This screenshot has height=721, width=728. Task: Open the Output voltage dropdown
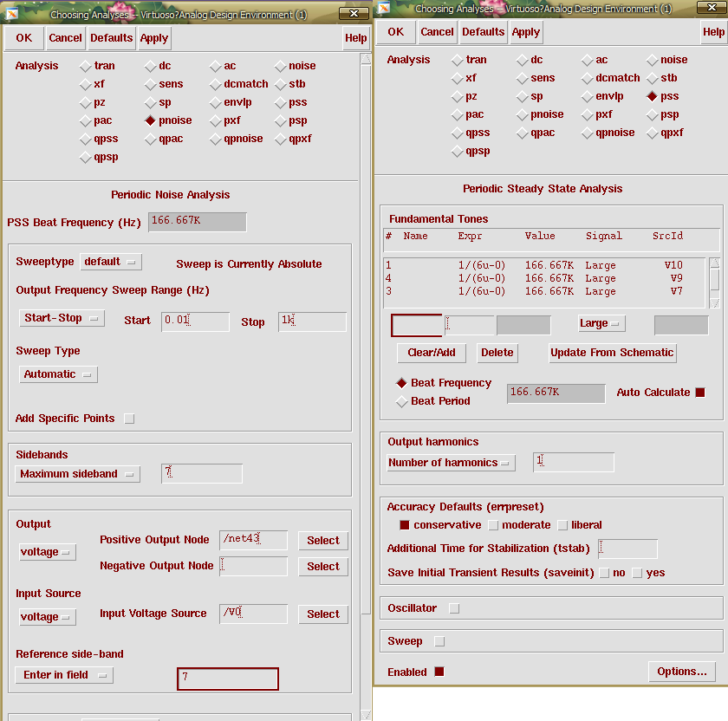click(x=48, y=553)
